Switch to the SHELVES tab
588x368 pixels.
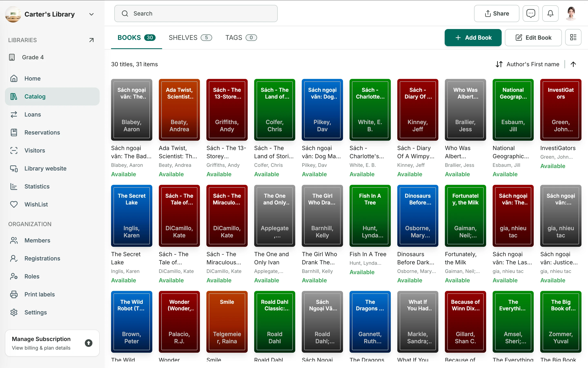pyautogui.click(x=190, y=37)
